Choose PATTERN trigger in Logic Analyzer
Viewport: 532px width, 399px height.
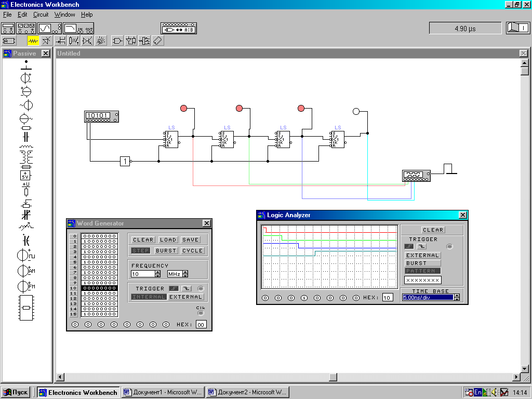coord(422,271)
